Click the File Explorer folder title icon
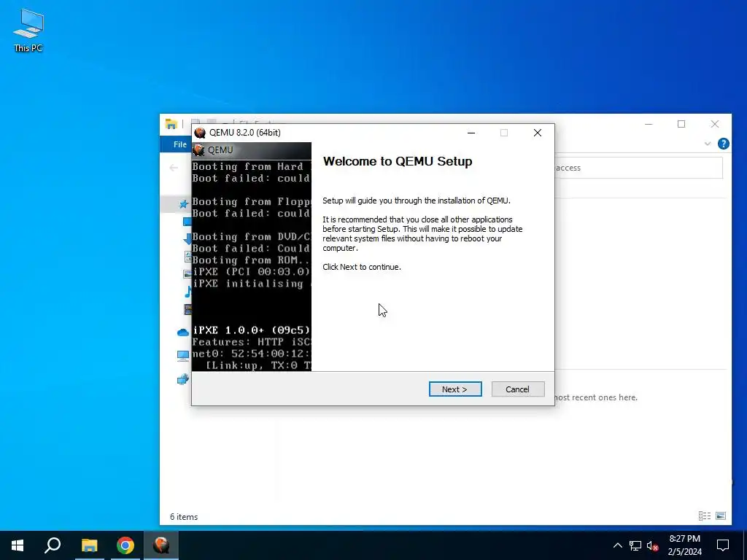This screenshot has width=747, height=560. coord(171,124)
